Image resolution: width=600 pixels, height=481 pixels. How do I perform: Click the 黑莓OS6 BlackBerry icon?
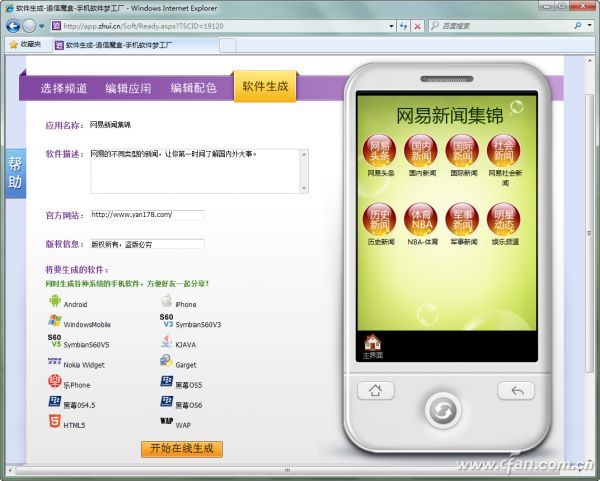(166, 401)
